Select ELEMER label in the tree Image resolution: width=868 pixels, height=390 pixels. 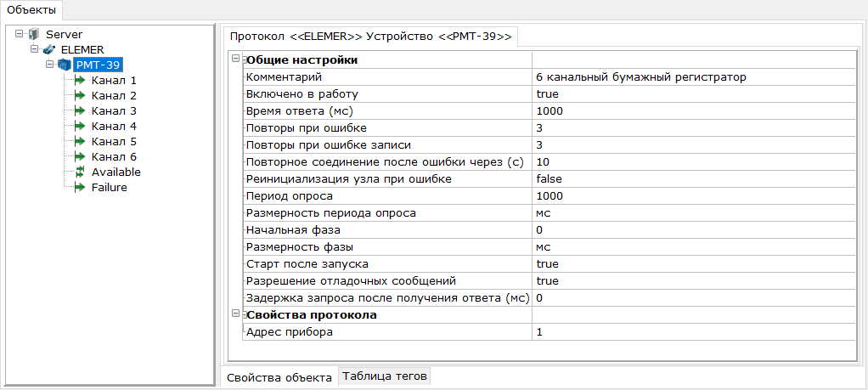[82, 49]
